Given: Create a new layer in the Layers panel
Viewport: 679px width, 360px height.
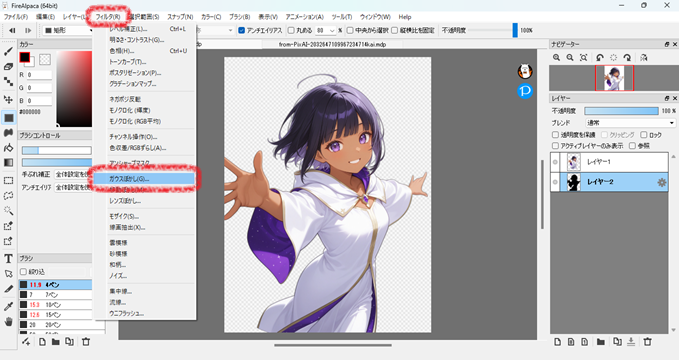Looking at the screenshot, I should [557, 342].
